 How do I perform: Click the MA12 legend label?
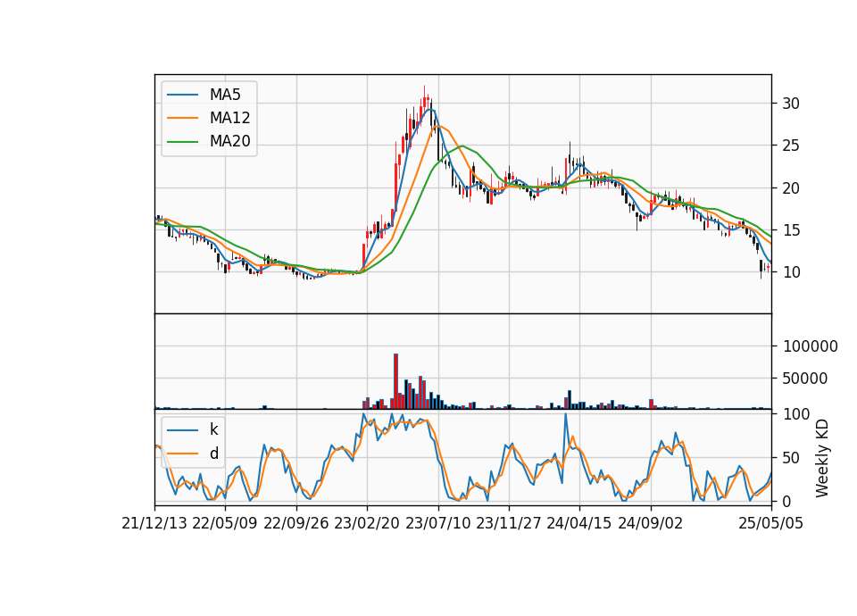[229, 118]
